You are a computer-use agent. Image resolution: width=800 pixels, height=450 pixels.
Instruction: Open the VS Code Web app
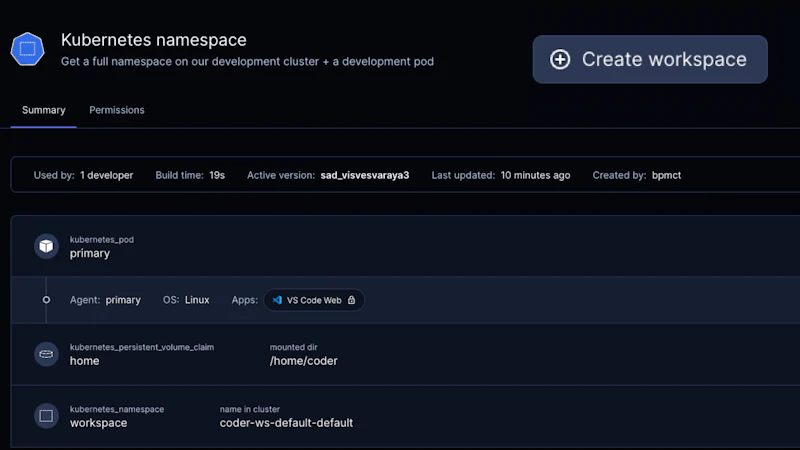tap(313, 300)
